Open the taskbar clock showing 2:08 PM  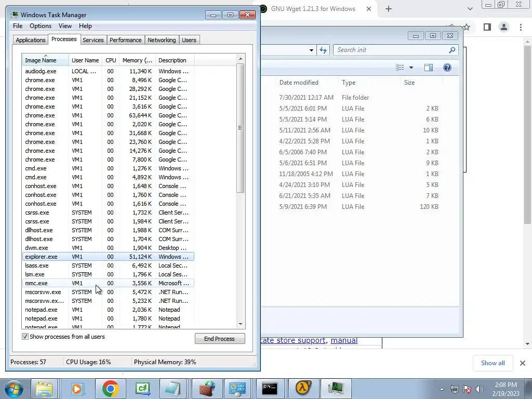pos(506,389)
